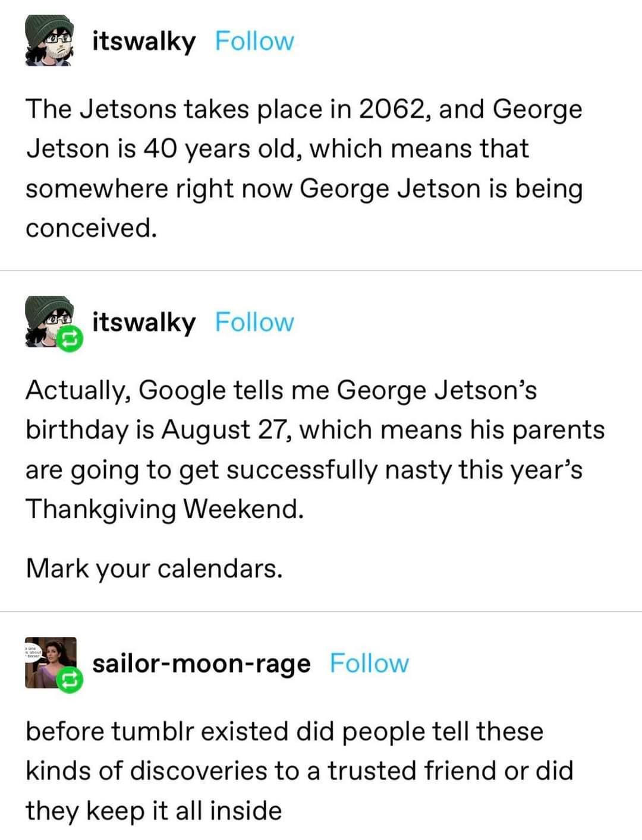Image resolution: width=642 pixels, height=840 pixels.
Task: Follow itswalky from the original Jetsons post
Action: pos(254,41)
